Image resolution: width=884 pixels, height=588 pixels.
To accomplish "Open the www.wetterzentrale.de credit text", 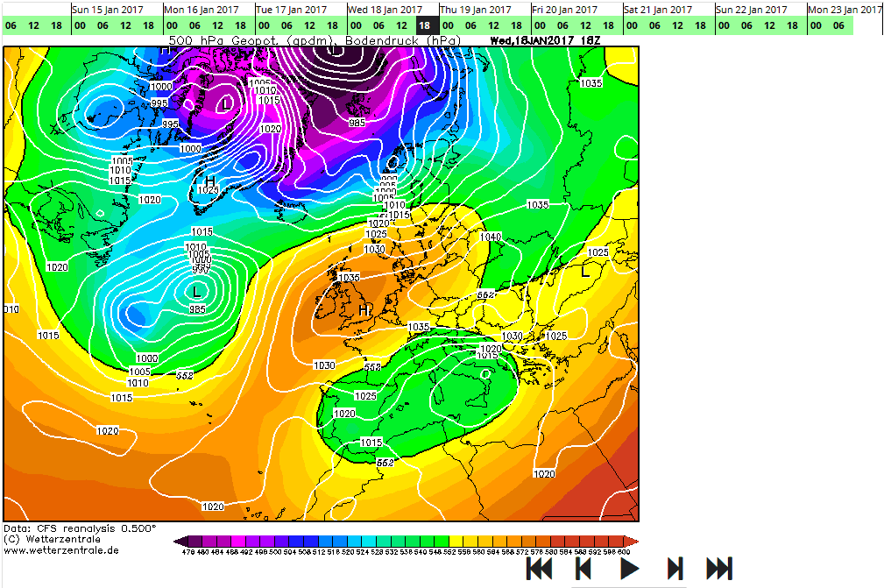I will [61, 550].
